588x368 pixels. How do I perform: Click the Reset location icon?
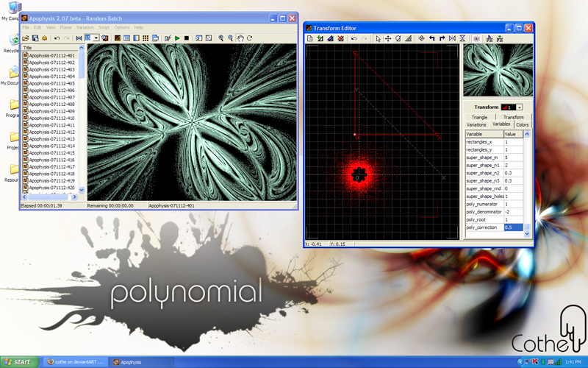(x=79, y=38)
